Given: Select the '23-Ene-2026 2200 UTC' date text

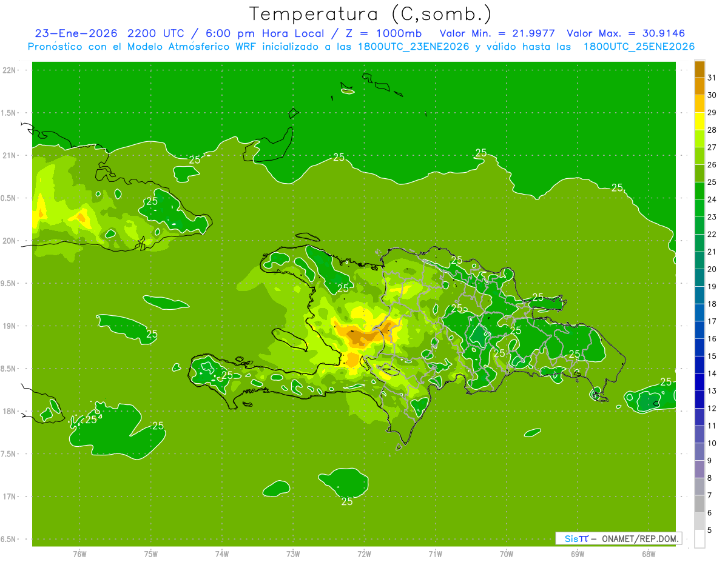Looking at the screenshot, I should 110,33.
